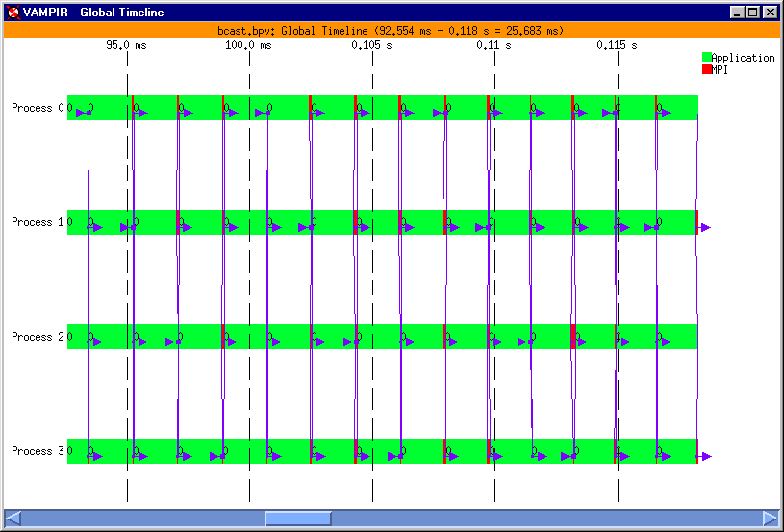Click the red MPI legend swatch
The image size is (784, 532).
click(x=706, y=69)
